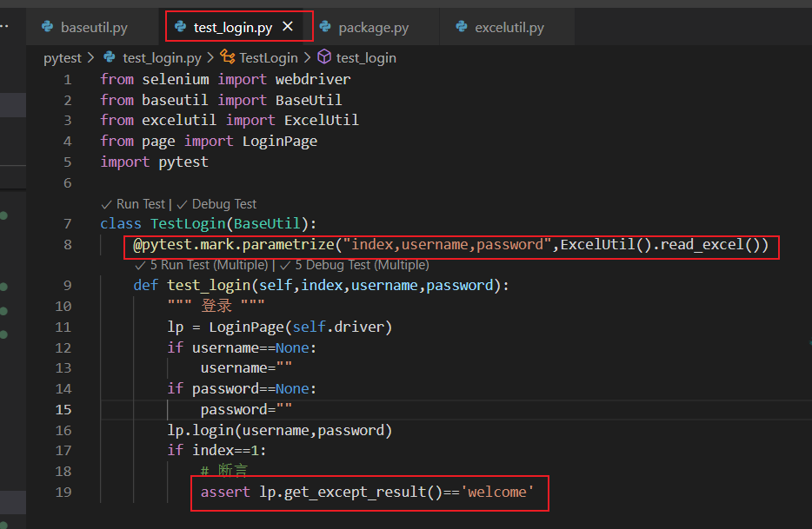Click line number 19 in the gutter

(63, 493)
